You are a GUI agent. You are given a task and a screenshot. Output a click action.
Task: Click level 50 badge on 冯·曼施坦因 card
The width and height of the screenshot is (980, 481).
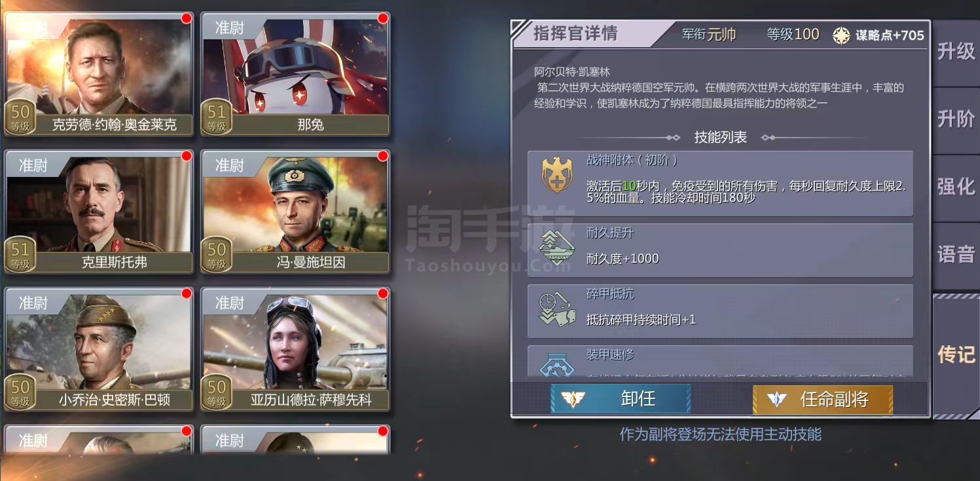click(x=217, y=254)
